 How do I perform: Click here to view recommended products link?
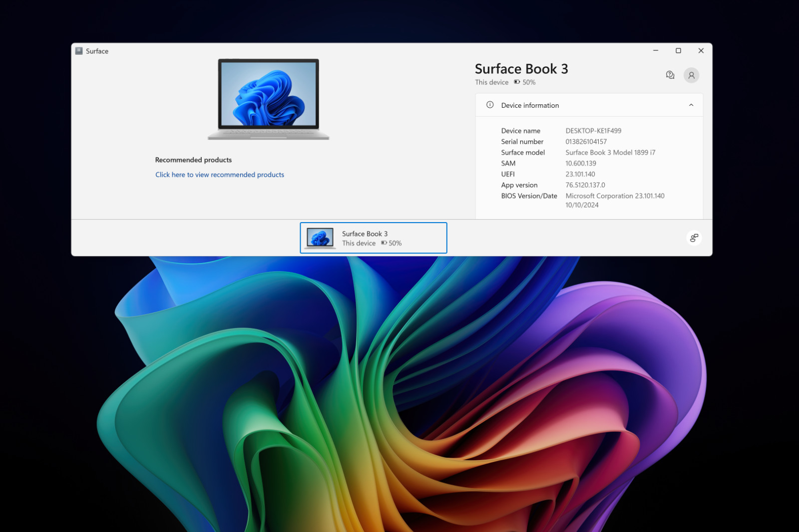(x=220, y=175)
